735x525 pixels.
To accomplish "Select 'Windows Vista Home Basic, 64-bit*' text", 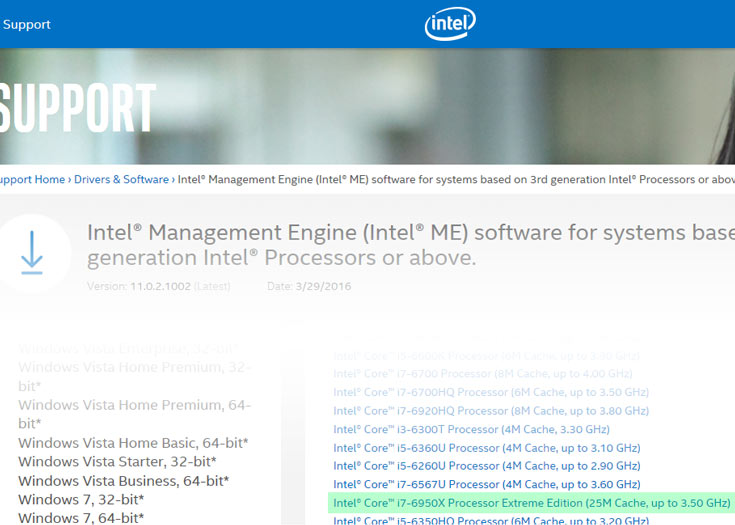I will click(x=133, y=443).
